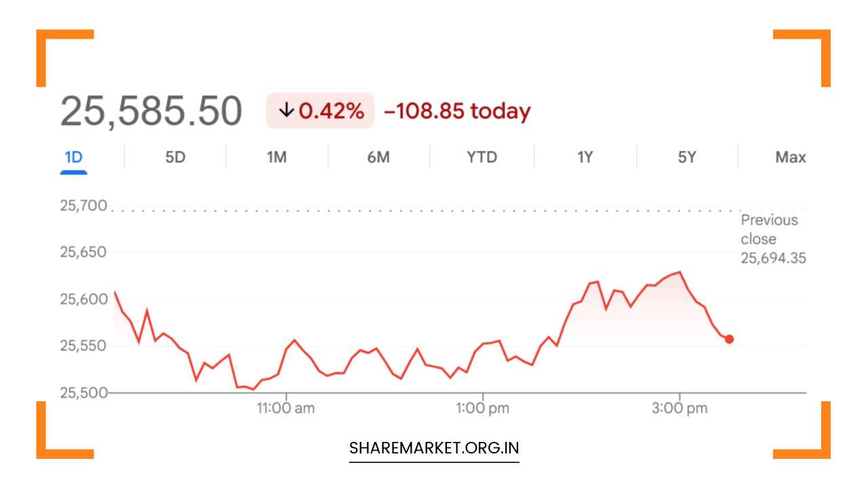Screen dimensions: 868x488
Task: Click the 11:00 am time axis label
Action: click(x=286, y=408)
